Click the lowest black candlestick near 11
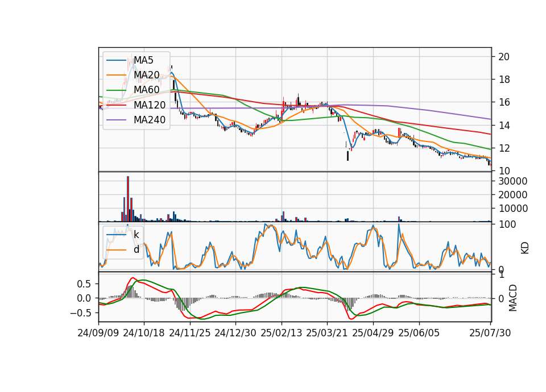The image size is (546, 392). (x=348, y=156)
